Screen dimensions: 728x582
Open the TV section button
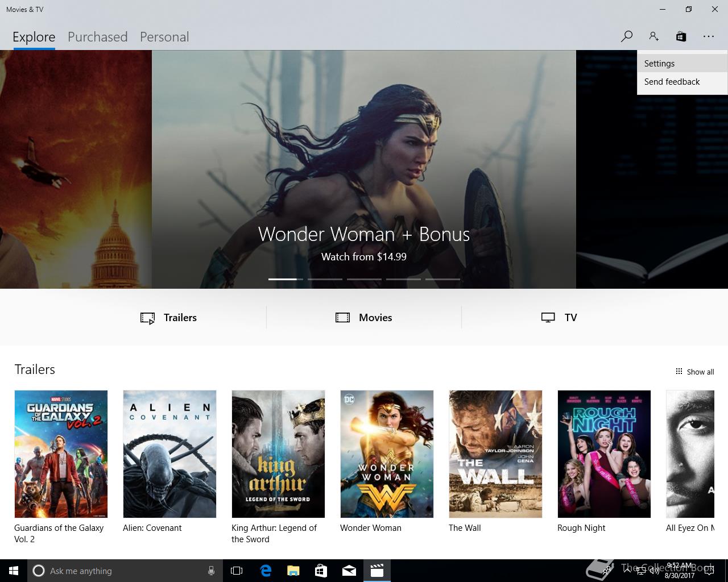pos(559,318)
